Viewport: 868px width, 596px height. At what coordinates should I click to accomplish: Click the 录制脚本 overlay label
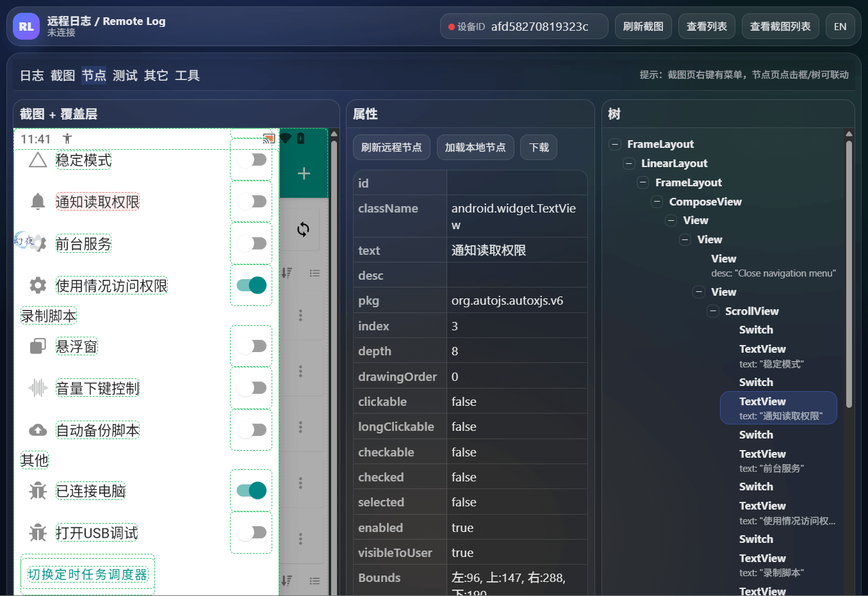(x=49, y=316)
